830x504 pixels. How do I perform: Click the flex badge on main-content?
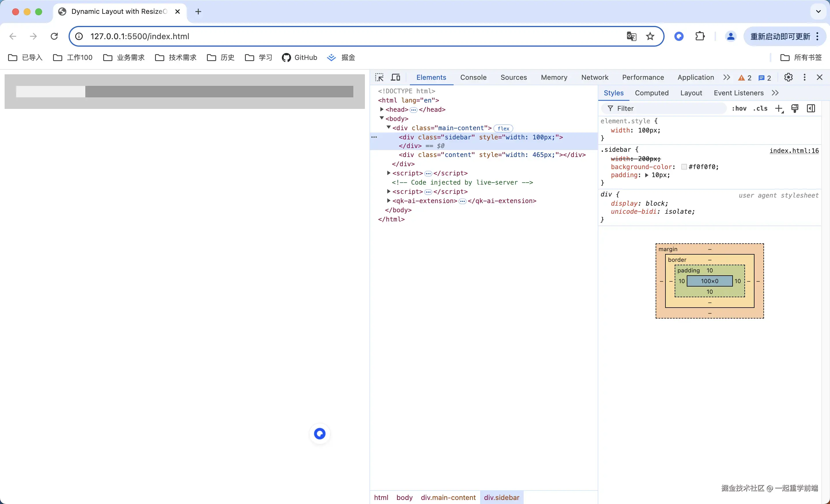[503, 128]
